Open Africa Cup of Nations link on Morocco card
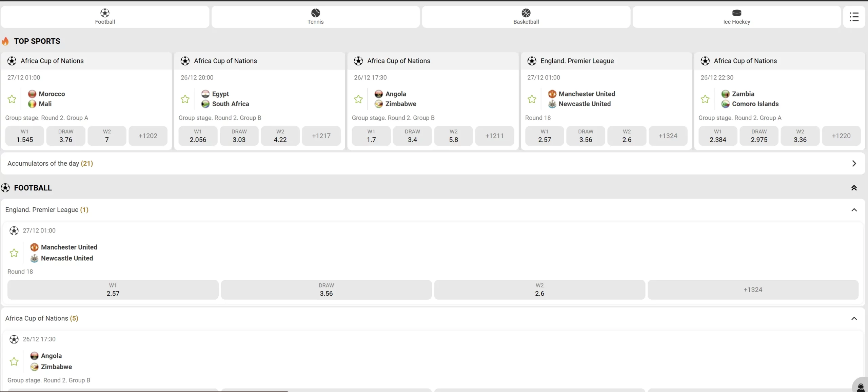The height and width of the screenshot is (392, 868). coord(52,61)
